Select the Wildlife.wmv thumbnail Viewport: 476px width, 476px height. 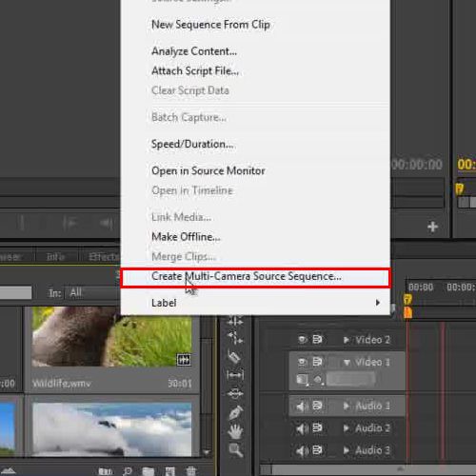coord(111,336)
